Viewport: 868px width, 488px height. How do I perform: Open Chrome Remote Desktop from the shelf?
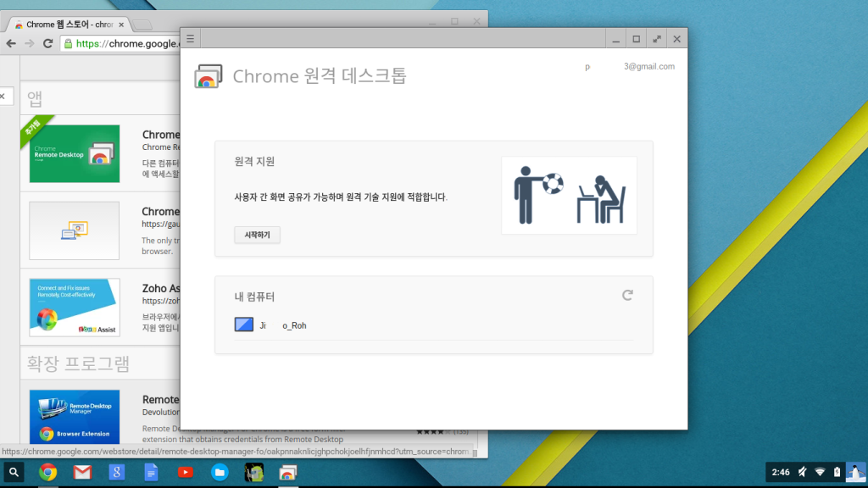[288, 473]
